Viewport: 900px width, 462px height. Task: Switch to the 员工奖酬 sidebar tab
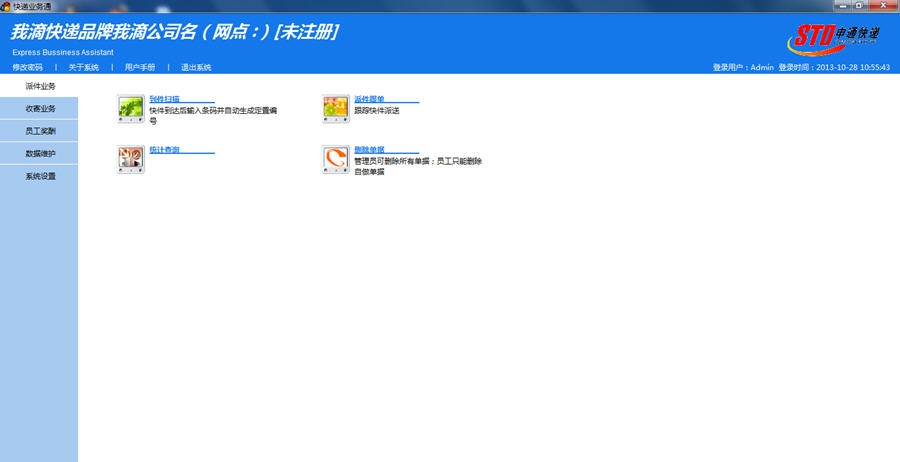pyautogui.click(x=39, y=131)
